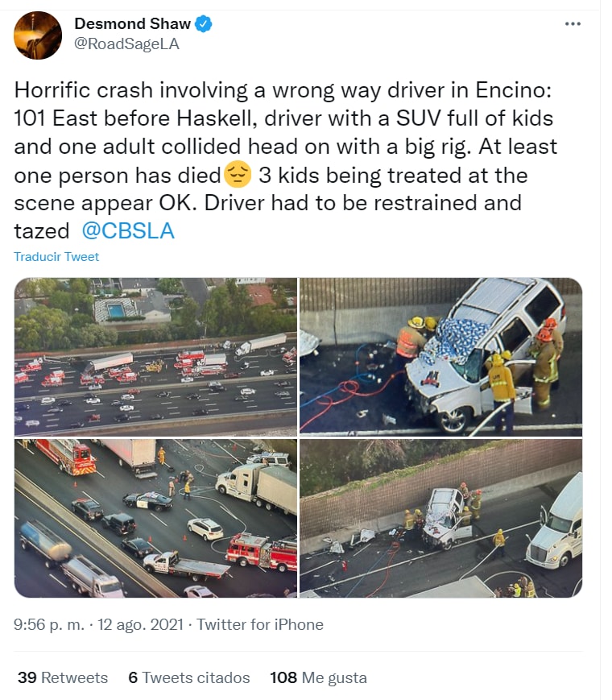Open aerial freeway overview photo
This screenshot has width=612, height=700.
point(155,357)
